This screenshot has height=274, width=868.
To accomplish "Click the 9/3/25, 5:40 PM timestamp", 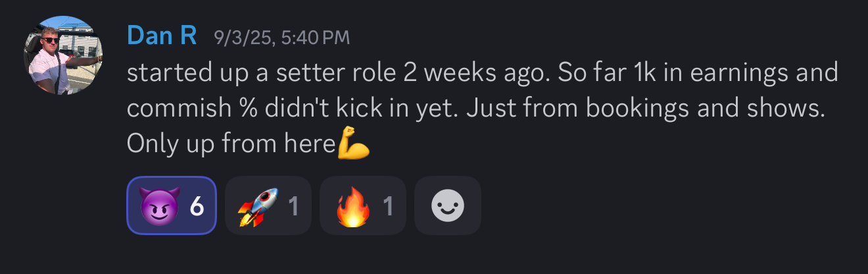I will pos(282,38).
